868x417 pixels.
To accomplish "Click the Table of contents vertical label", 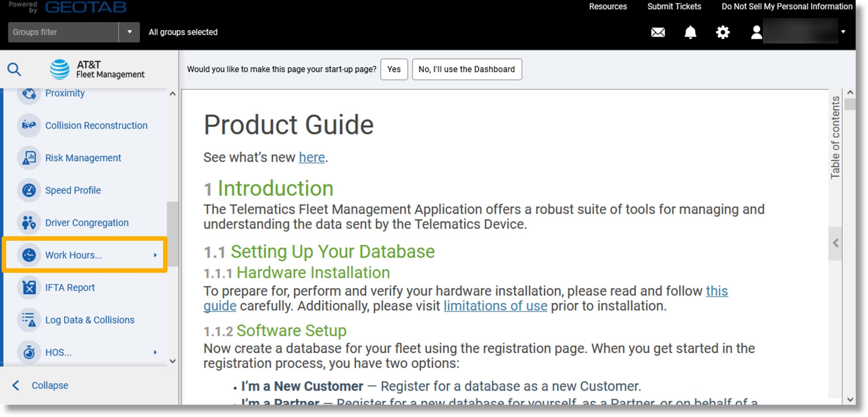I will click(835, 138).
